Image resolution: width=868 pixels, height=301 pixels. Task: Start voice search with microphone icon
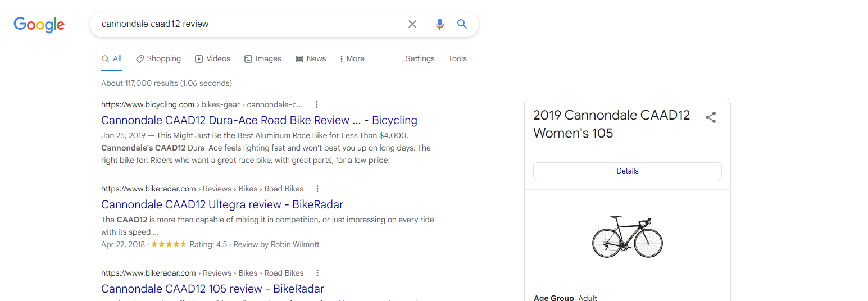click(440, 24)
